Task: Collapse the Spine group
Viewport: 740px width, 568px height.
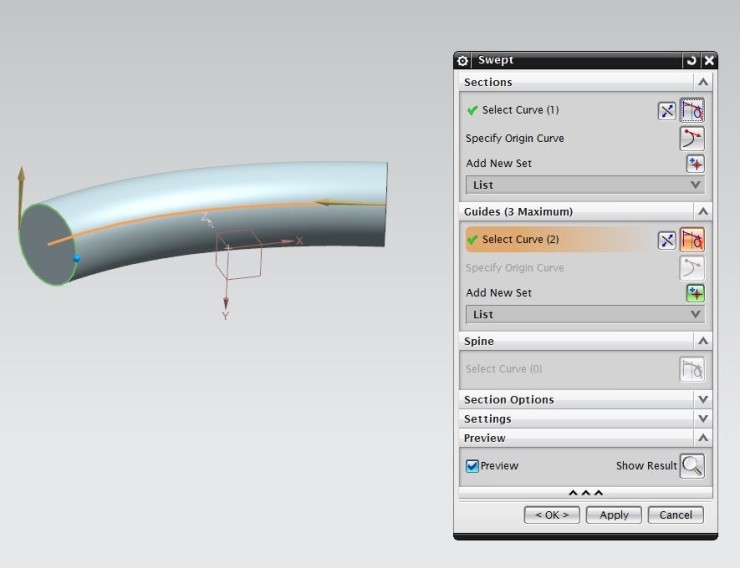Action: tap(703, 342)
